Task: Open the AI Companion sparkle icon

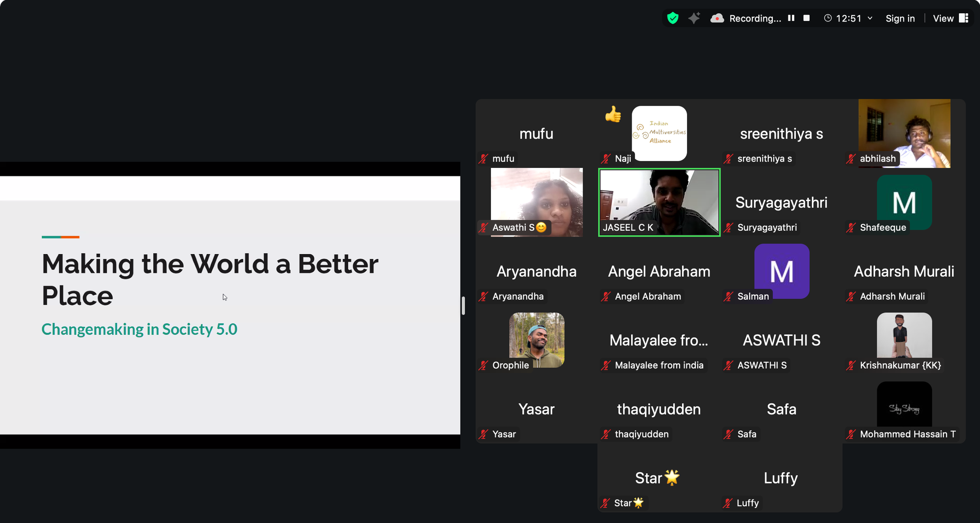Action: 694,18
